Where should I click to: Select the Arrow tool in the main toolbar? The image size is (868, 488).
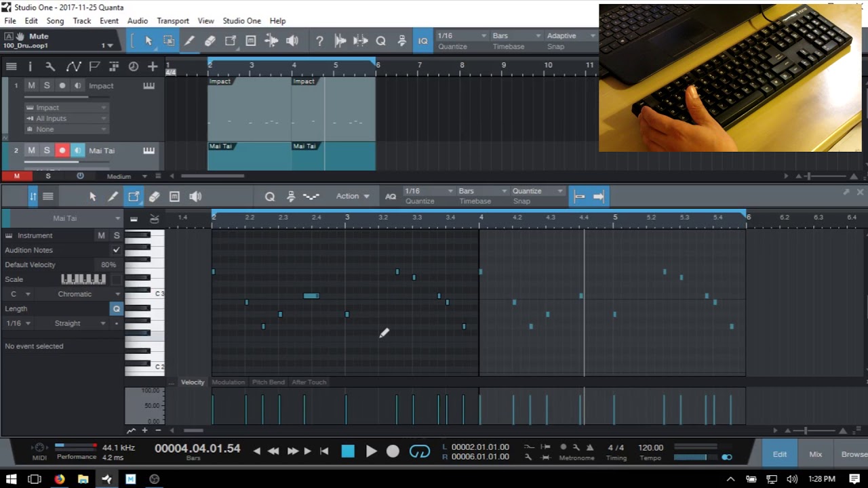click(149, 41)
